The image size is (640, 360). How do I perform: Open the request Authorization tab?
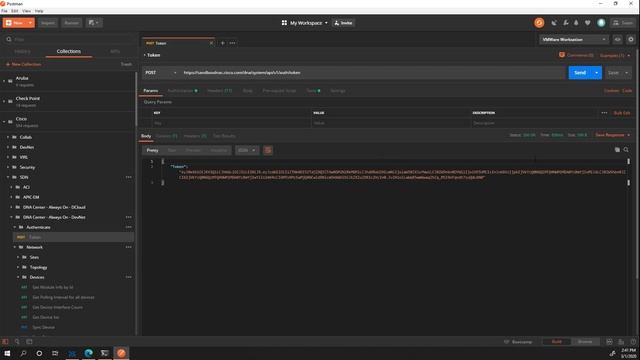click(x=182, y=91)
